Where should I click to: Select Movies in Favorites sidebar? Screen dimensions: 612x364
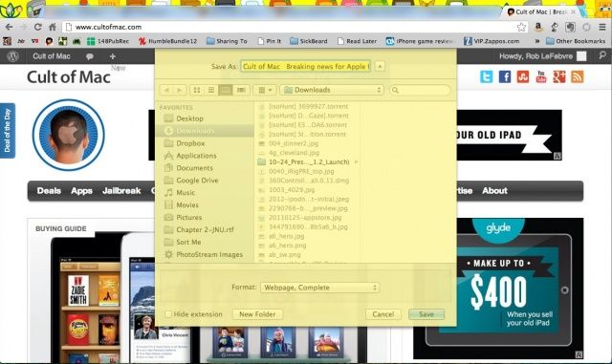click(x=187, y=205)
